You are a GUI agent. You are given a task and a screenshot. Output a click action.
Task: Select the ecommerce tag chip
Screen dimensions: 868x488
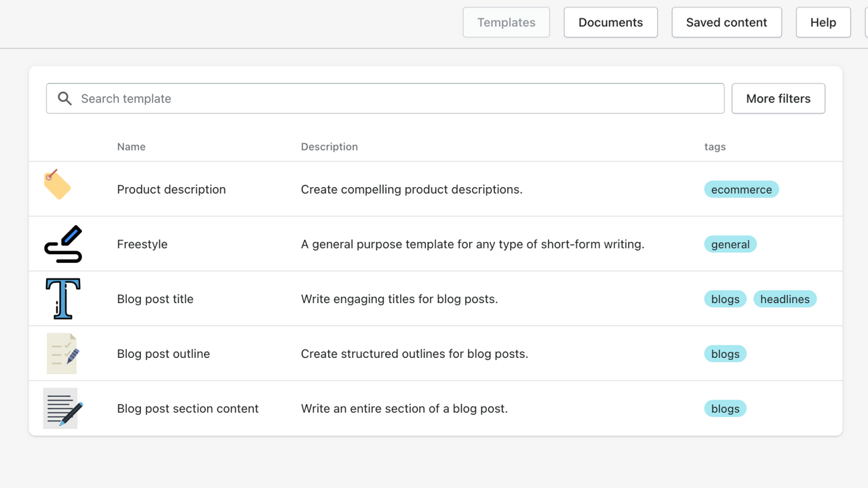point(741,189)
